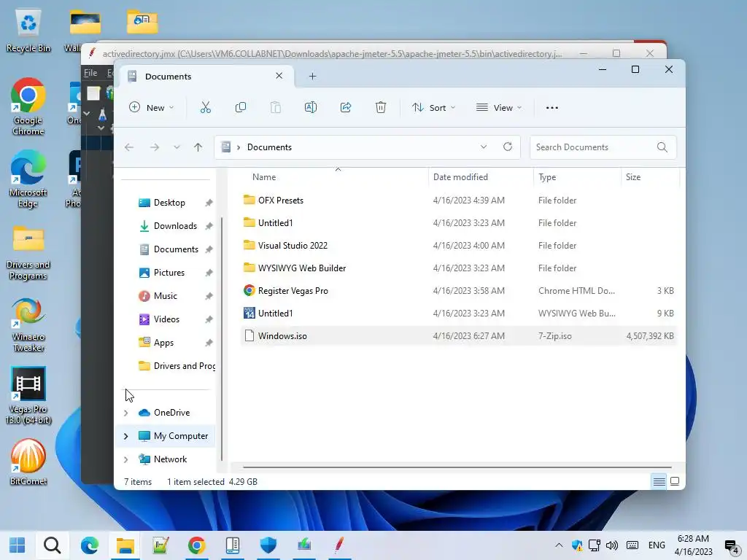The width and height of the screenshot is (747, 560).
Task: Refresh the Documents folder
Action: pyautogui.click(x=508, y=147)
